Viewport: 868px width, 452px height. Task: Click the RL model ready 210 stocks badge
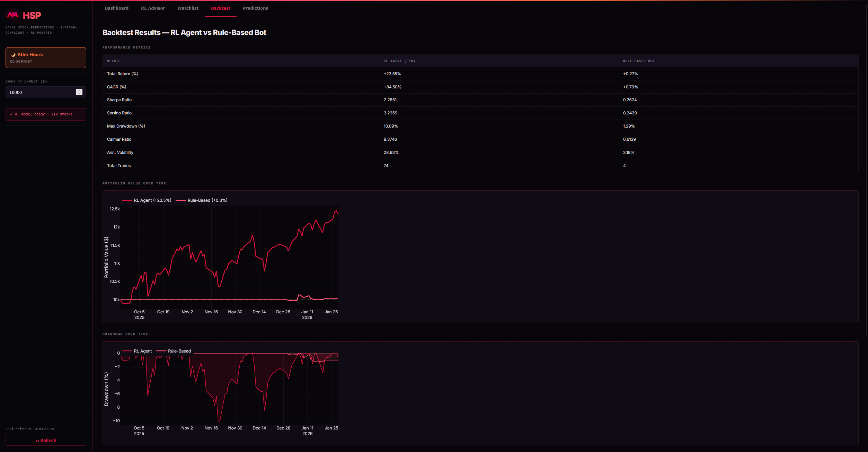[x=45, y=114]
